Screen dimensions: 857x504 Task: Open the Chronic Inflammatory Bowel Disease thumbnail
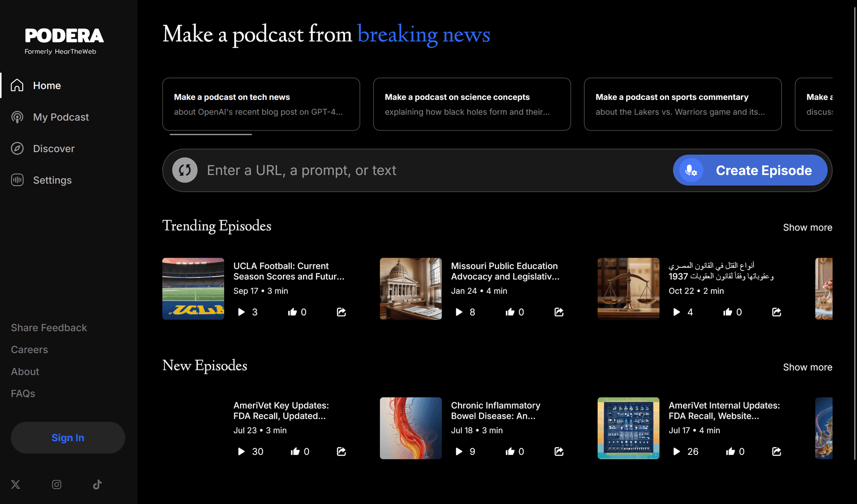(x=411, y=429)
